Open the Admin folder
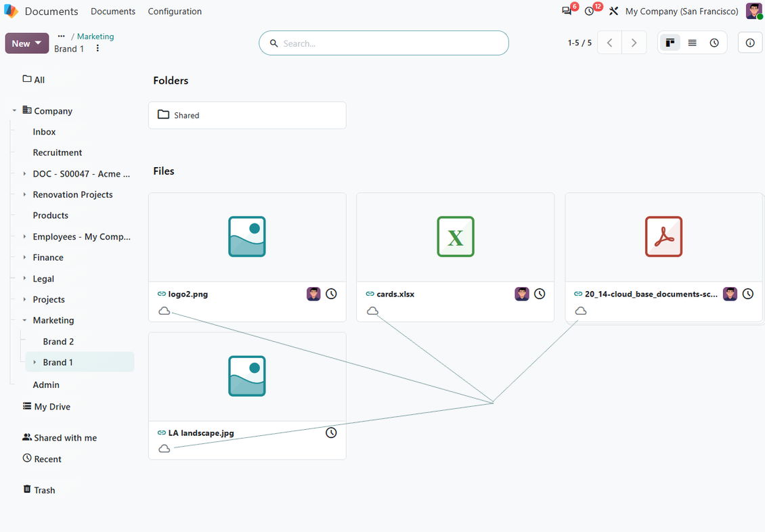765x532 pixels. tap(46, 384)
